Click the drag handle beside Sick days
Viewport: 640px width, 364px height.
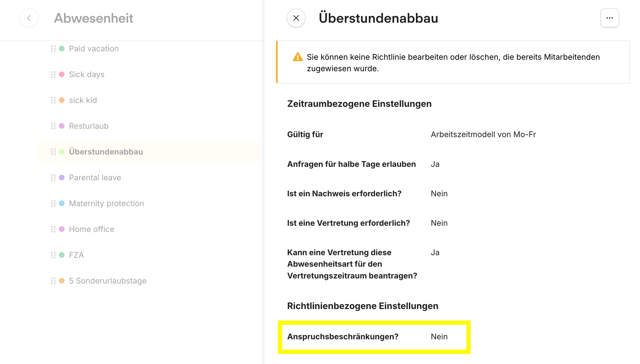[x=53, y=74]
